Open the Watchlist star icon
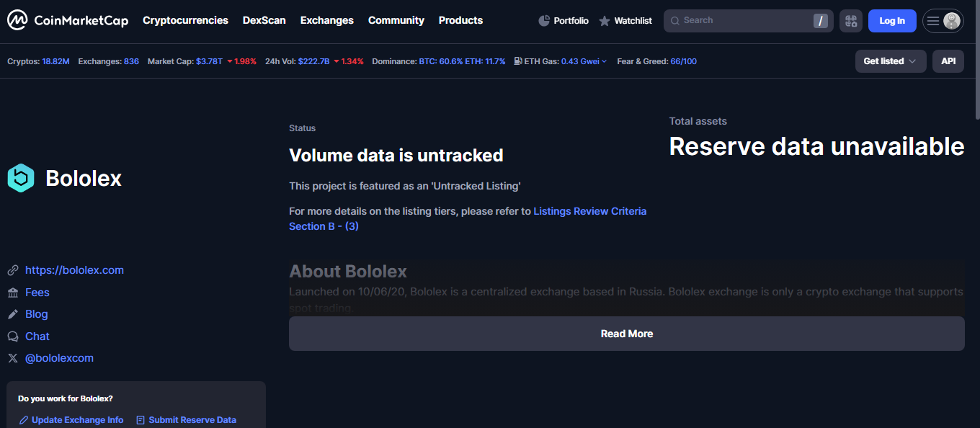The width and height of the screenshot is (980, 428). pos(604,21)
